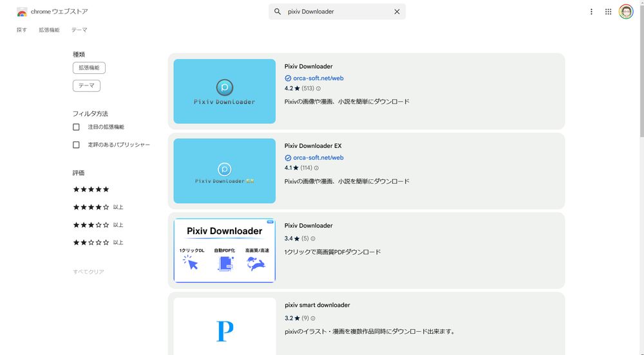Filter by three stars 以上 rating
Image resolution: width=644 pixels, height=355 pixels.
pyautogui.click(x=98, y=224)
